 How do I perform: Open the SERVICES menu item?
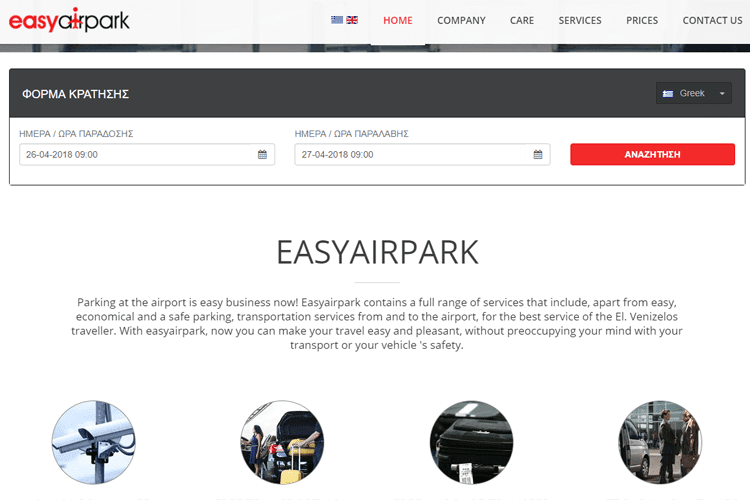580,21
